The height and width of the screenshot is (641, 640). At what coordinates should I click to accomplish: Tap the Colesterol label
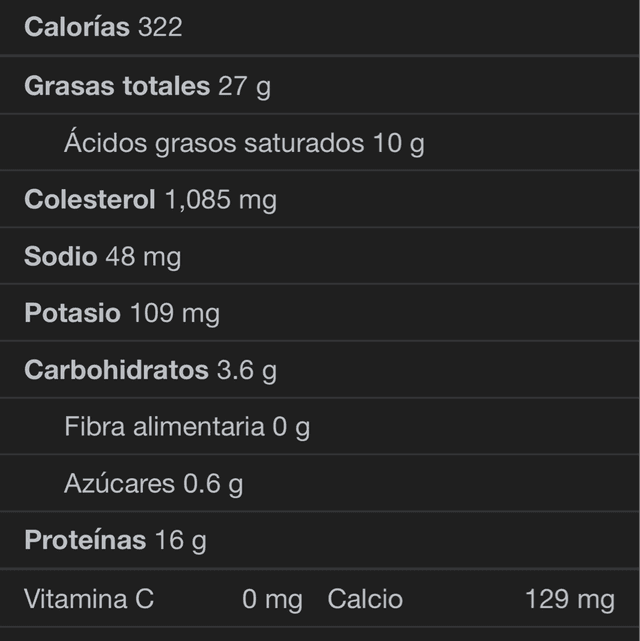(90, 200)
